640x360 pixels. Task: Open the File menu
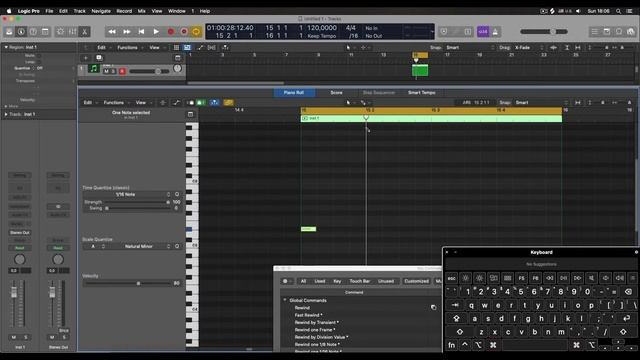(x=49, y=11)
